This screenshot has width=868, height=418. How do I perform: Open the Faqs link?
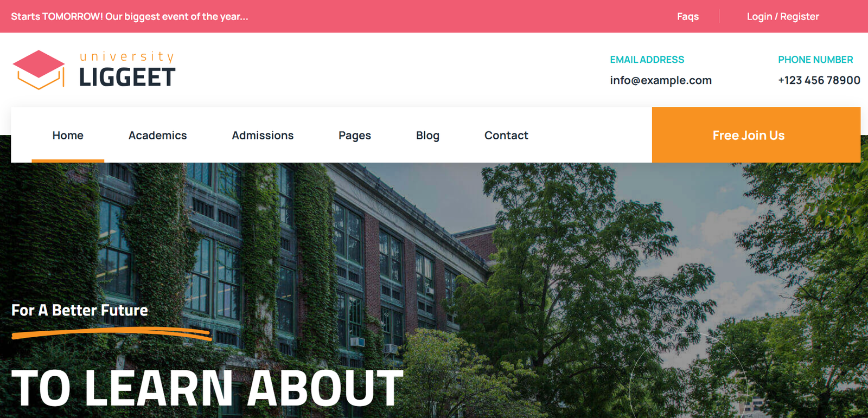[688, 16]
